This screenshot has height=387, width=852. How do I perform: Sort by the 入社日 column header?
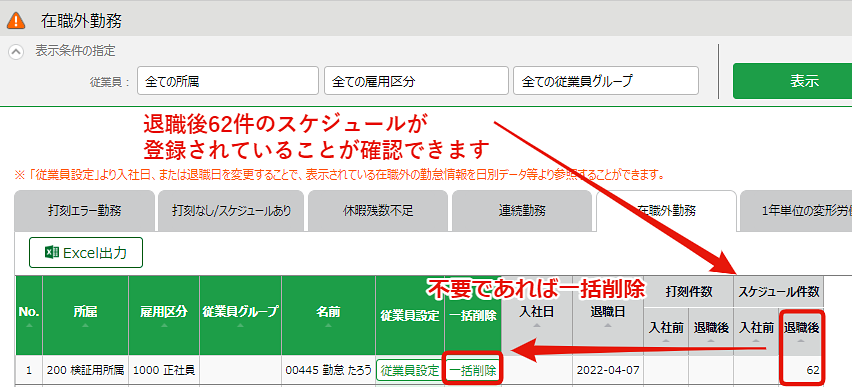point(537,315)
